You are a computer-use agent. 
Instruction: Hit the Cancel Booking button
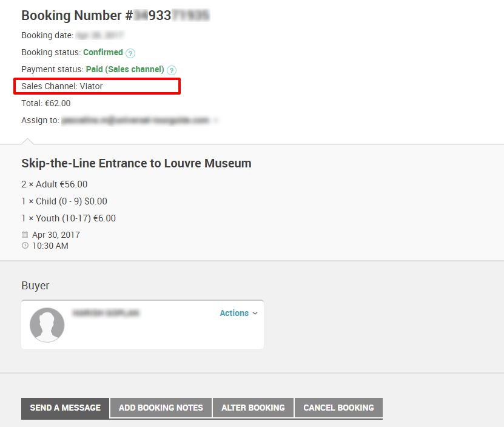click(338, 408)
